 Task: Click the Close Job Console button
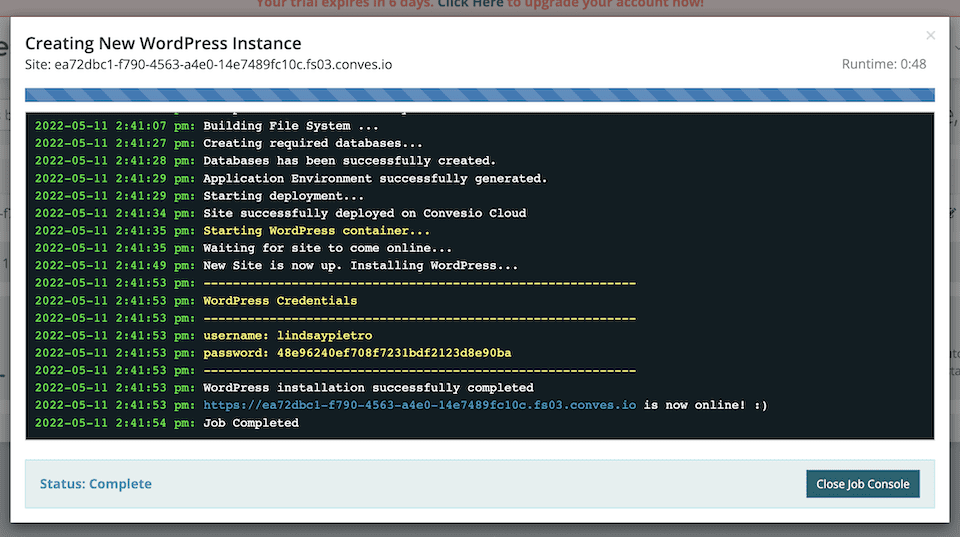[862, 484]
